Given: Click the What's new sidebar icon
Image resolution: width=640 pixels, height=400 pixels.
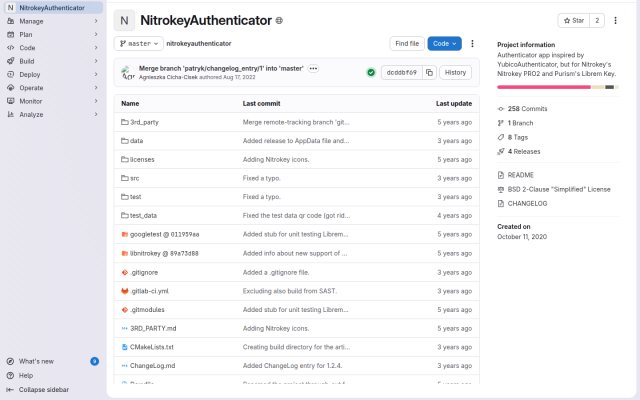Looking at the screenshot, I should click(x=11, y=361).
